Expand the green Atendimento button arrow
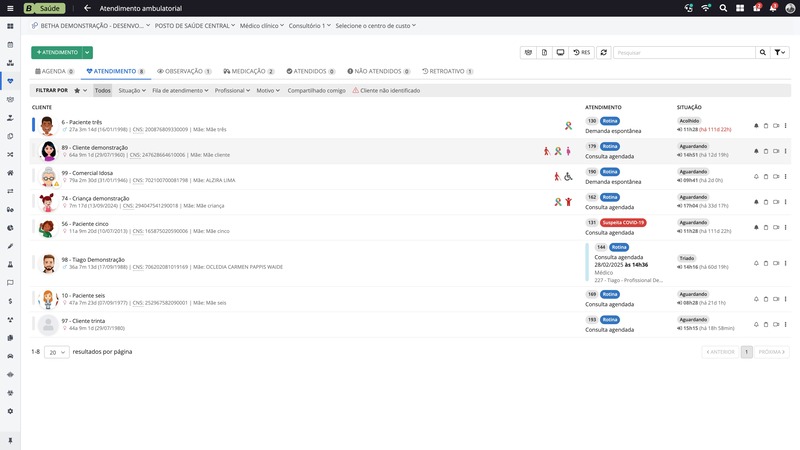 tap(88, 52)
